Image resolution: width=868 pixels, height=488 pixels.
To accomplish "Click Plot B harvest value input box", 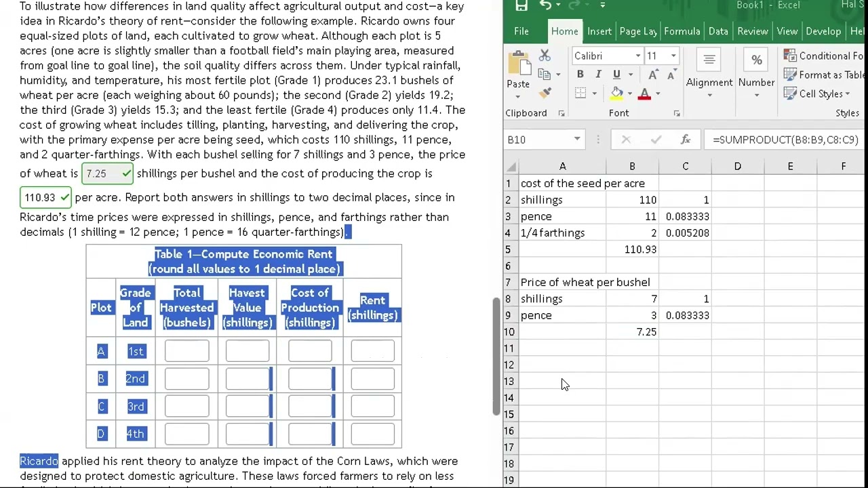I will [x=248, y=379].
